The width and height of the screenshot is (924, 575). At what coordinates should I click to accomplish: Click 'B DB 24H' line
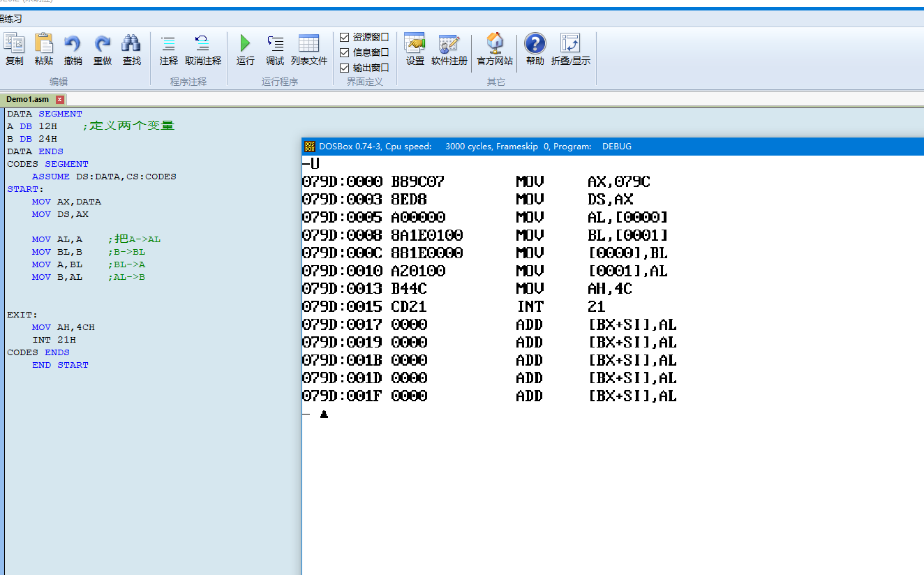[x=32, y=139]
